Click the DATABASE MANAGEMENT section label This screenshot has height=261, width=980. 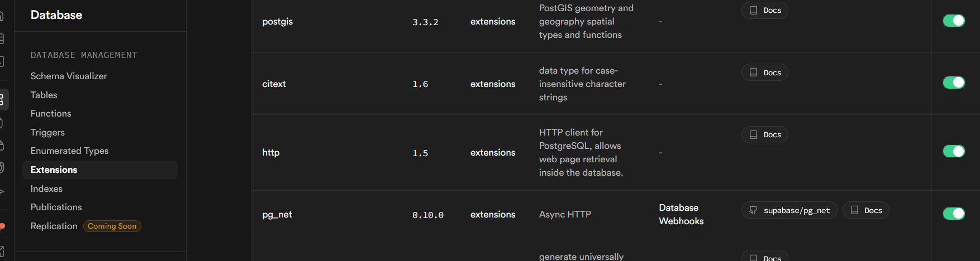(x=84, y=55)
